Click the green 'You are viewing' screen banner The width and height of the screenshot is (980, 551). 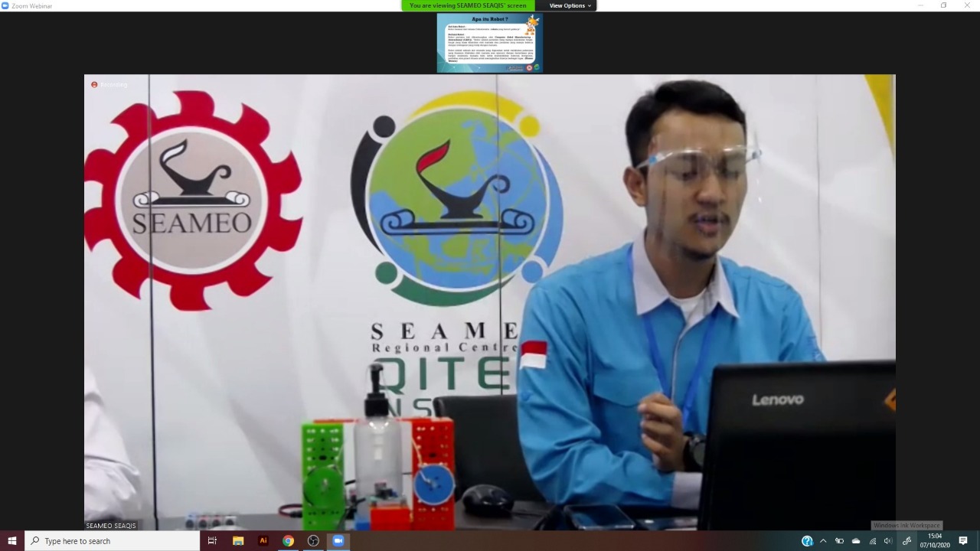[468, 5]
